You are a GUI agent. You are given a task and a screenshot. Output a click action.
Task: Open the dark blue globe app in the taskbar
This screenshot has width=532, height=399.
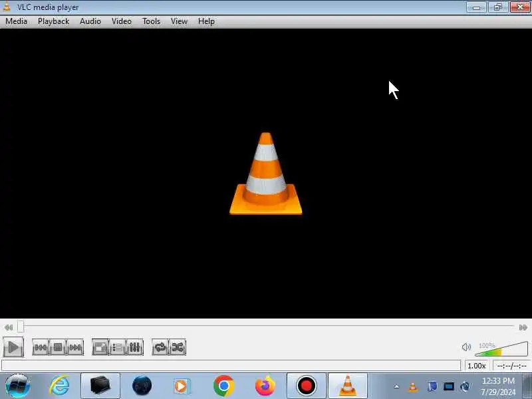142,386
